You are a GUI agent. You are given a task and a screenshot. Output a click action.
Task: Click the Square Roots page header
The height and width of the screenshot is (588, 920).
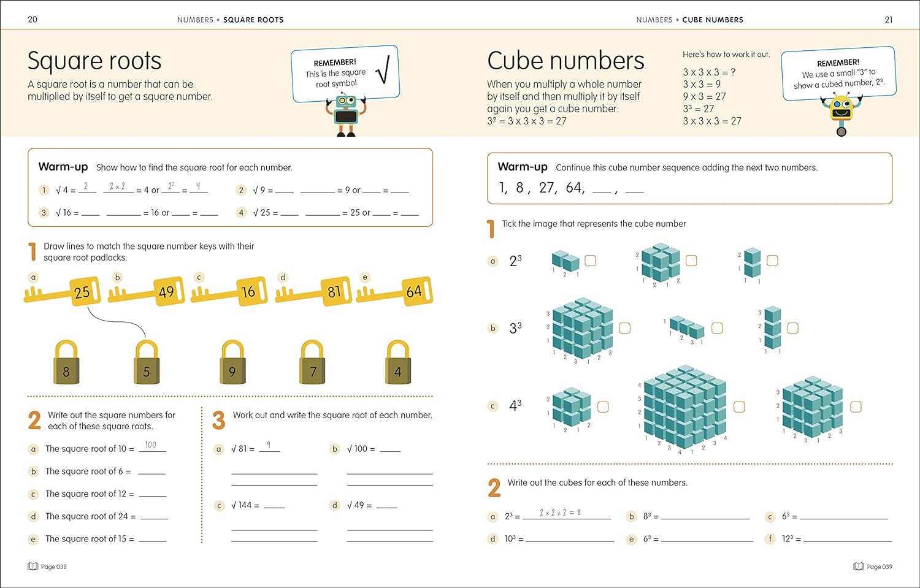pyautogui.click(x=253, y=20)
